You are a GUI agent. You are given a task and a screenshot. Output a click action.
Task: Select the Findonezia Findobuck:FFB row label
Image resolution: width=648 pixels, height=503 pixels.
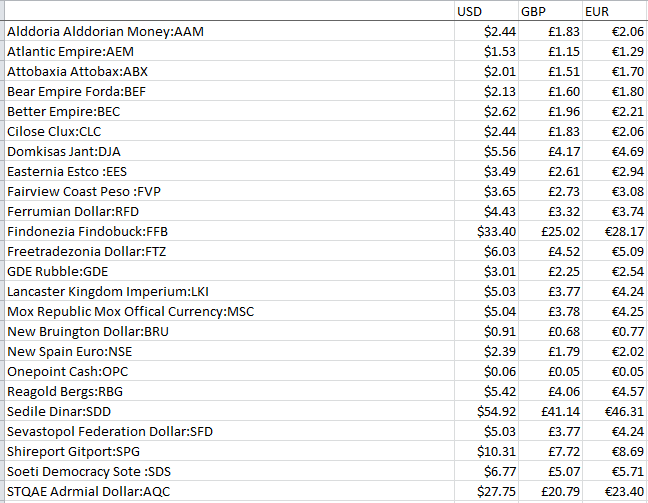pos(229,231)
